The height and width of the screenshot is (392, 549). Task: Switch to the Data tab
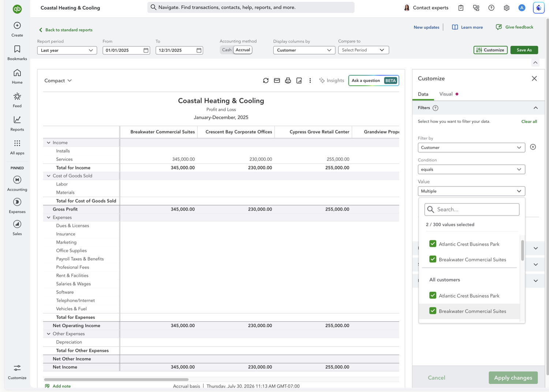(x=423, y=94)
